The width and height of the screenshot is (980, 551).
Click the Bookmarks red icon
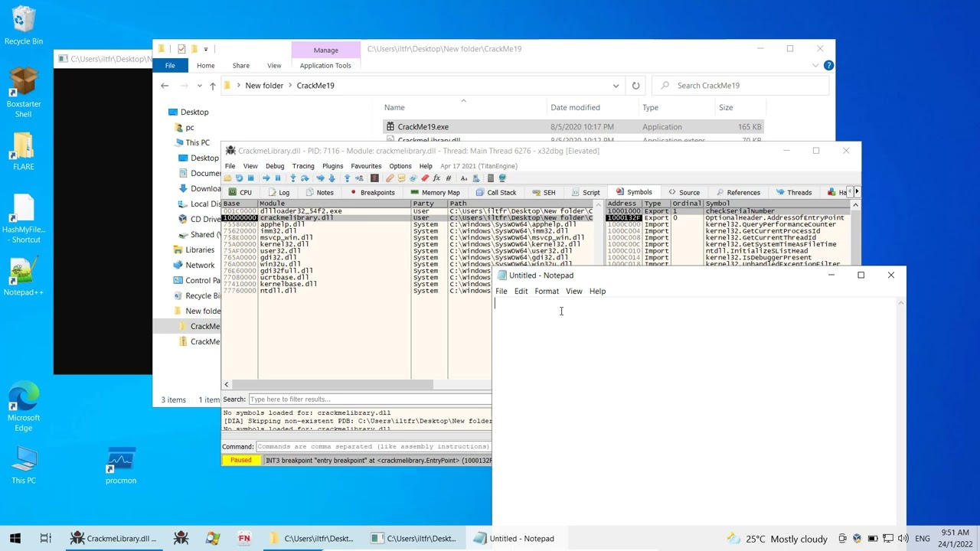tap(425, 178)
